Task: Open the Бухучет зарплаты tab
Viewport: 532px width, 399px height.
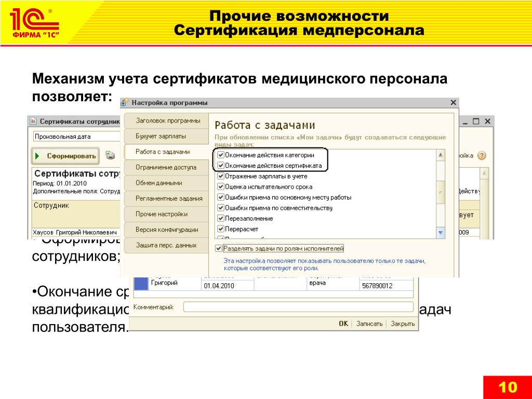Action: pos(167,136)
